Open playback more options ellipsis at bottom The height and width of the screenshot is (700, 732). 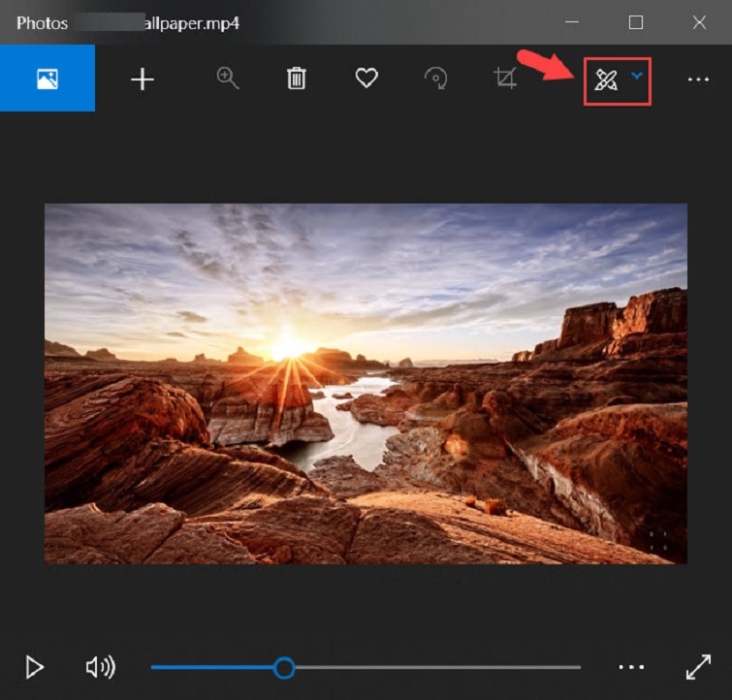pos(631,667)
